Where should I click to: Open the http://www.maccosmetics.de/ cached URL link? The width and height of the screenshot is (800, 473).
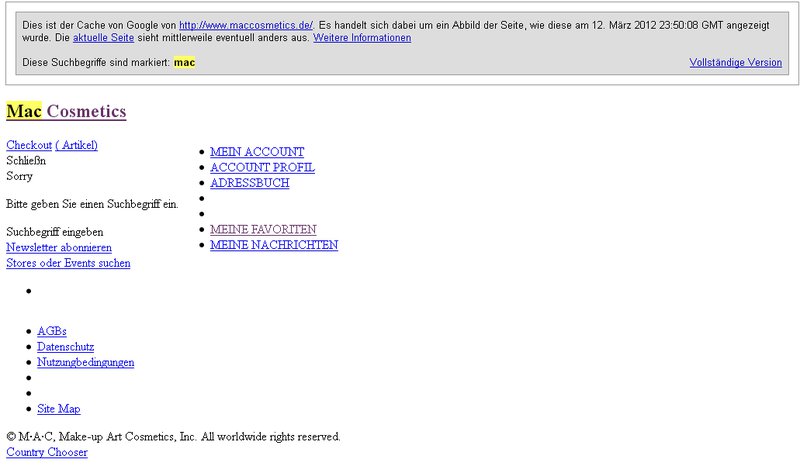point(246,25)
